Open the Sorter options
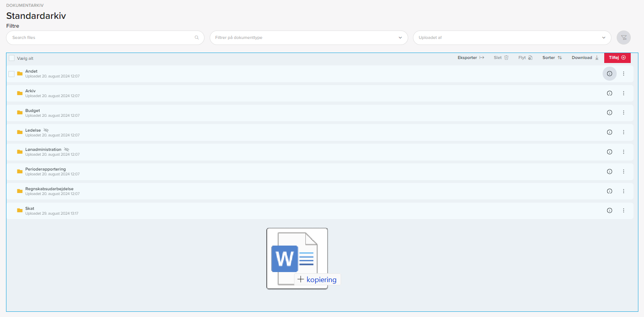The height and width of the screenshot is (317, 644). coord(552,58)
